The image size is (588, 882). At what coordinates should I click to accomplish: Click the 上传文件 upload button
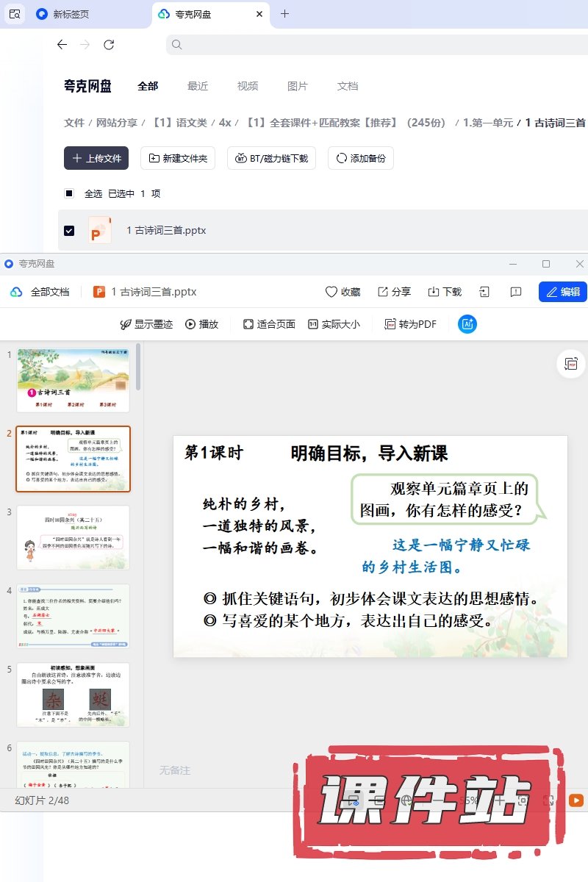pos(96,158)
